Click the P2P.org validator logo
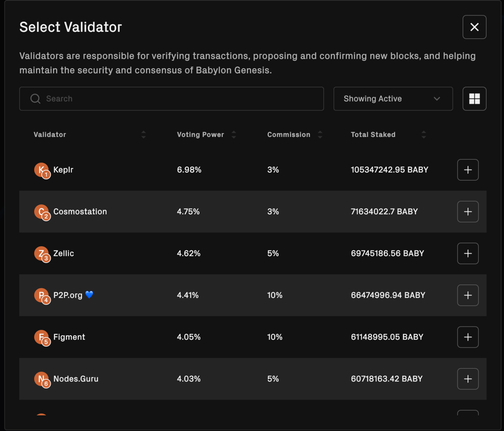504x431 pixels. pyautogui.click(x=40, y=295)
